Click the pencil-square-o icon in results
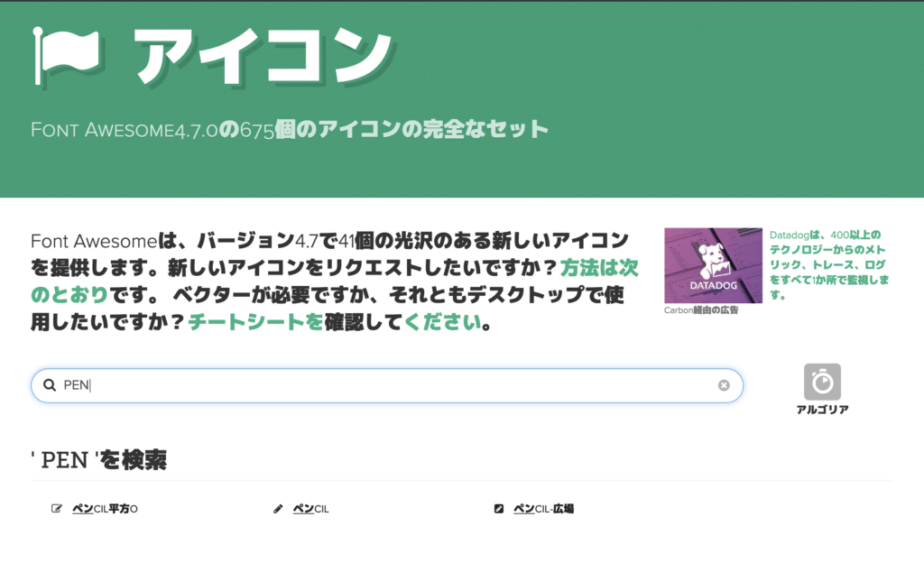Screen dimensions: 924x563 tap(57, 508)
